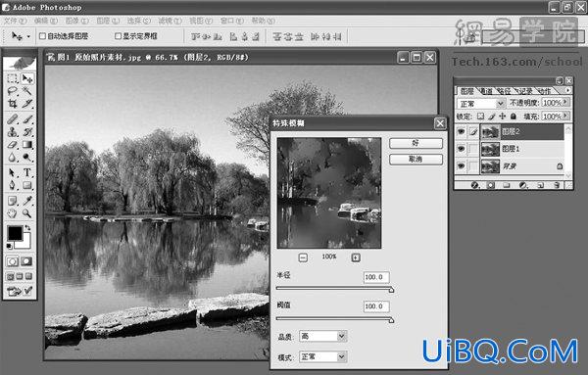Image resolution: width=588 pixels, height=375 pixels.
Task: Select the Zoom magnifier tool
Action: pos(27,213)
